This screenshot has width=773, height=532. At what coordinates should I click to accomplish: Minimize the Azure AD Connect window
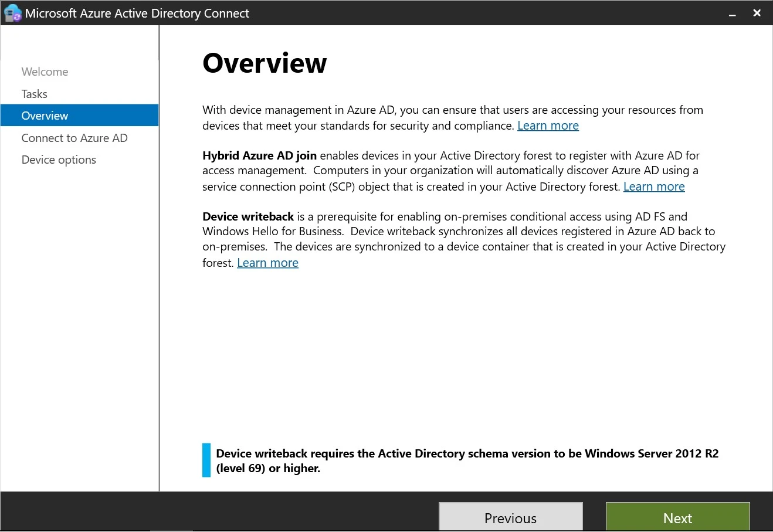[x=732, y=13]
